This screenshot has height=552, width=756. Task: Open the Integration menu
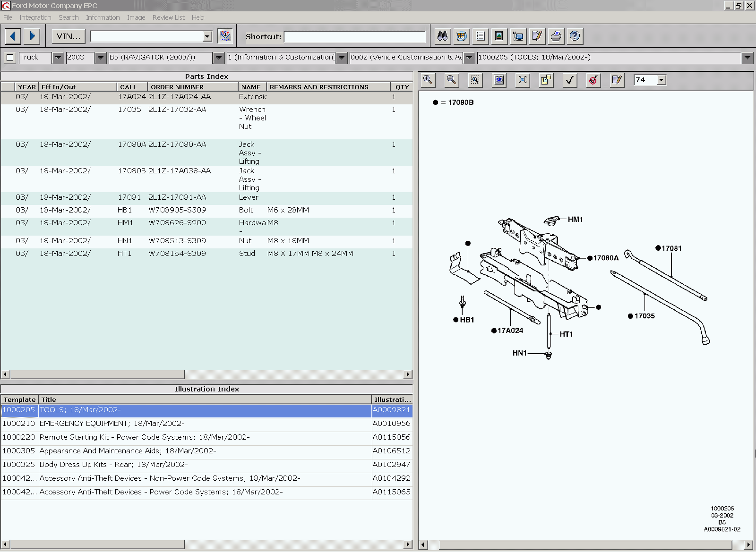pyautogui.click(x=35, y=17)
